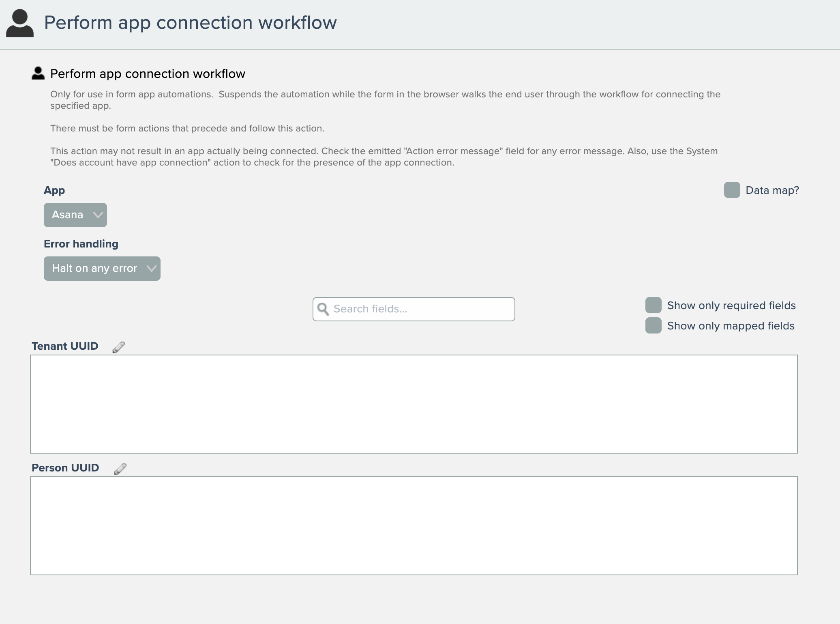Click the chevron arrow on Asana dropdown

[x=98, y=215]
